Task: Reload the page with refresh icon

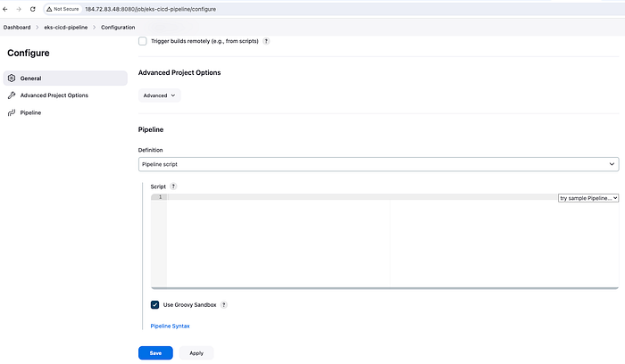Action: (33, 9)
